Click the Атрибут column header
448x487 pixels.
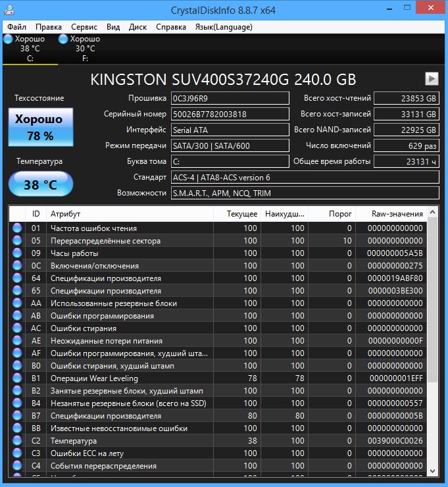pyautogui.click(x=130, y=214)
